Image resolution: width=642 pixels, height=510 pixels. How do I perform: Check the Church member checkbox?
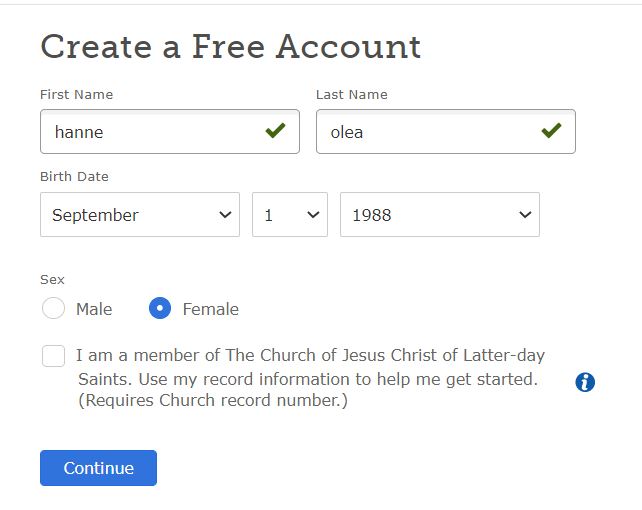click(54, 356)
